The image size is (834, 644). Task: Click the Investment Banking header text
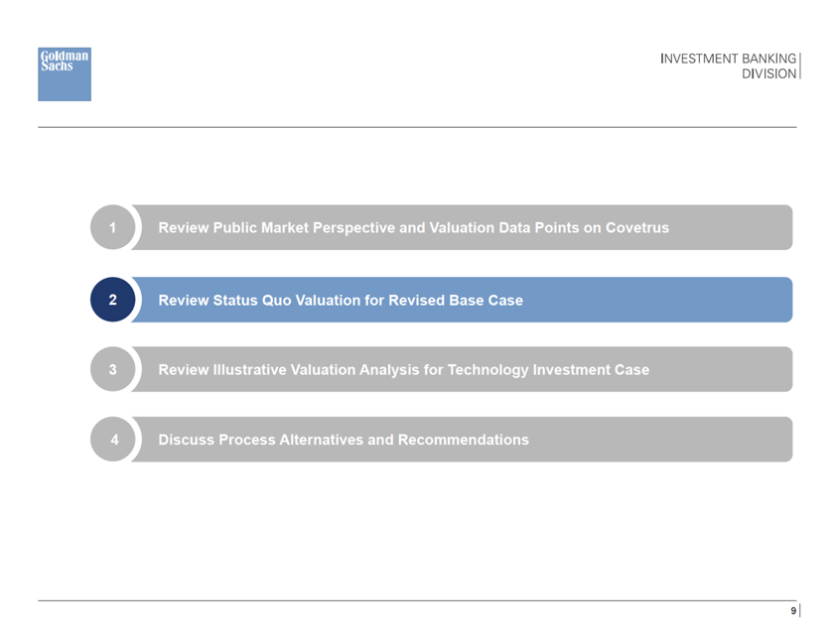728,60
